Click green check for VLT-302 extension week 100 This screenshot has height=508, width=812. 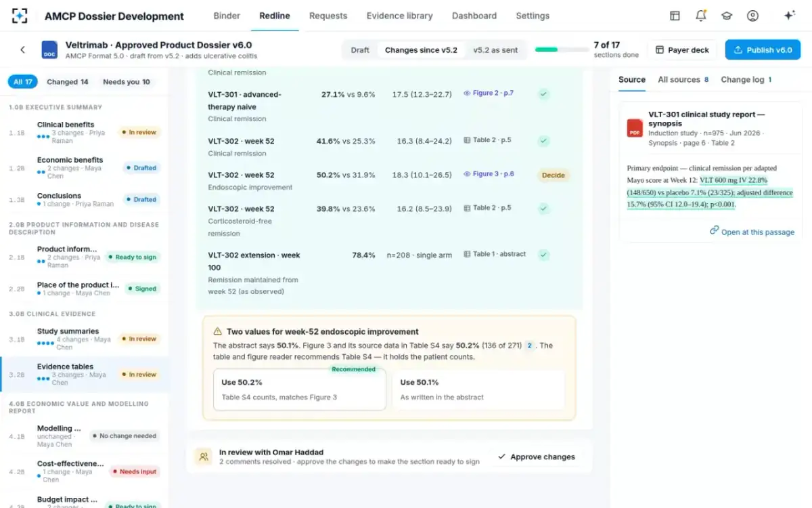click(544, 255)
